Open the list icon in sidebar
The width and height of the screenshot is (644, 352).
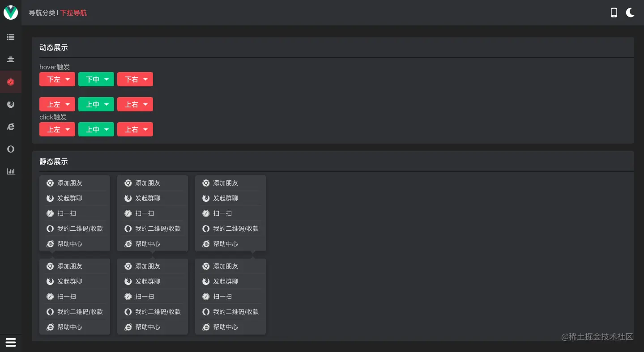coord(11,37)
